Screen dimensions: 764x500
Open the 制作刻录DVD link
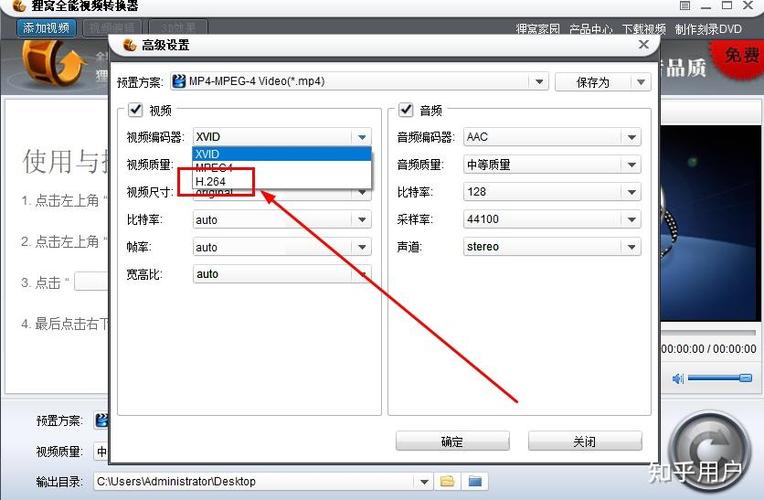click(x=708, y=29)
